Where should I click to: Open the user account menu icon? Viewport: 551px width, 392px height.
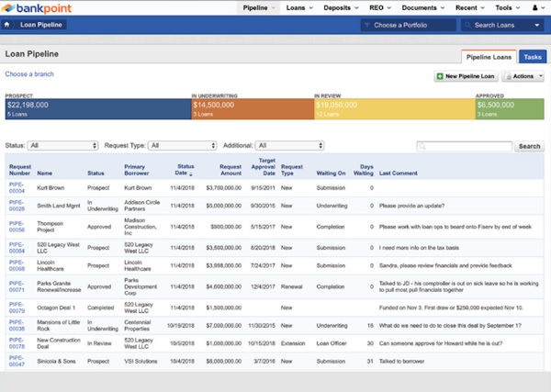[x=534, y=7]
